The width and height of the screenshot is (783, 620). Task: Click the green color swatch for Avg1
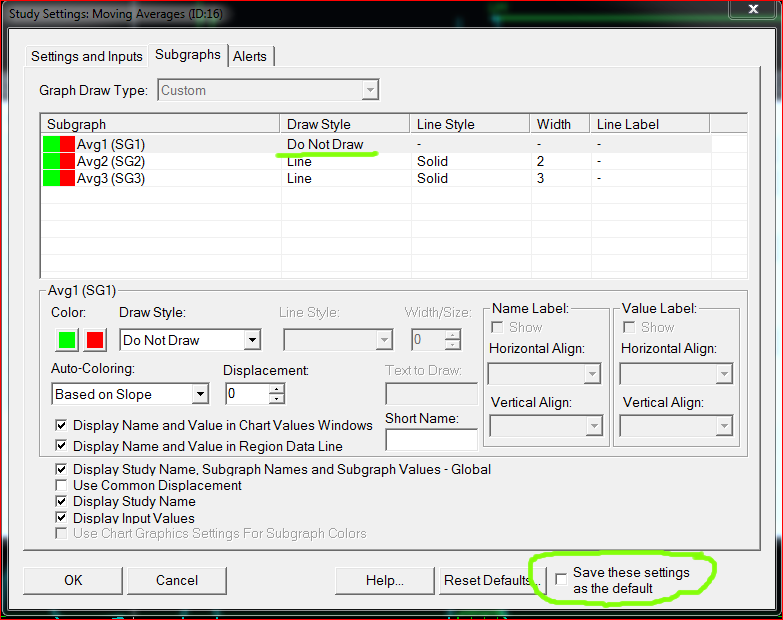[65, 340]
